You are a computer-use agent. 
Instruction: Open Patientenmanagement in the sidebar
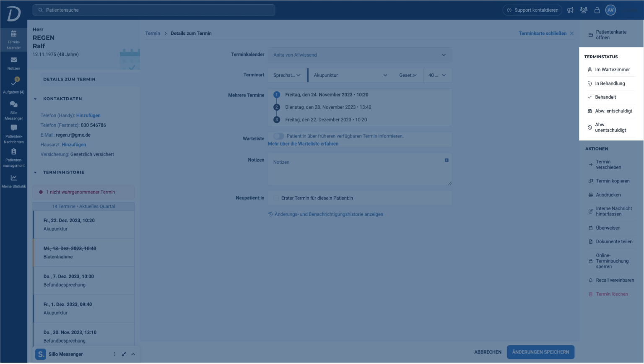pos(13,157)
